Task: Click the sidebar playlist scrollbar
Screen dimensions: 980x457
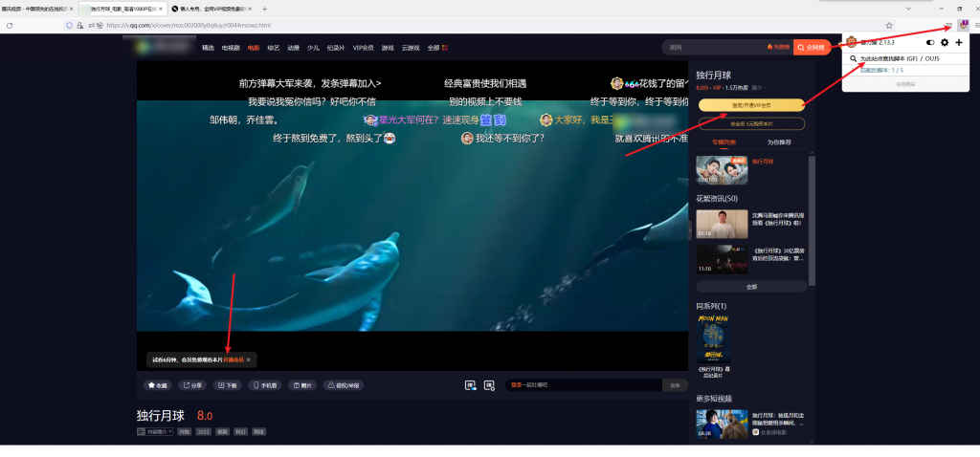Action: [812, 220]
